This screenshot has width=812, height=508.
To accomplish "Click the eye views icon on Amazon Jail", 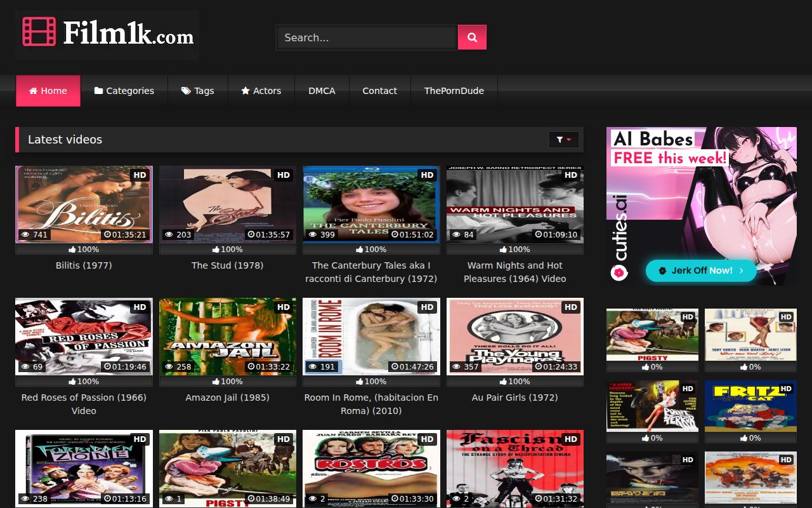I will click(169, 367).
